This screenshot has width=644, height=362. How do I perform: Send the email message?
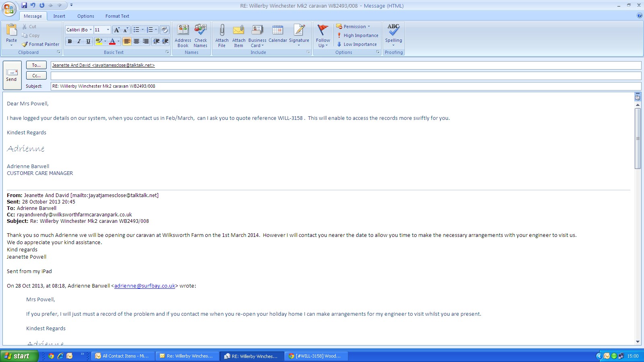11,75
